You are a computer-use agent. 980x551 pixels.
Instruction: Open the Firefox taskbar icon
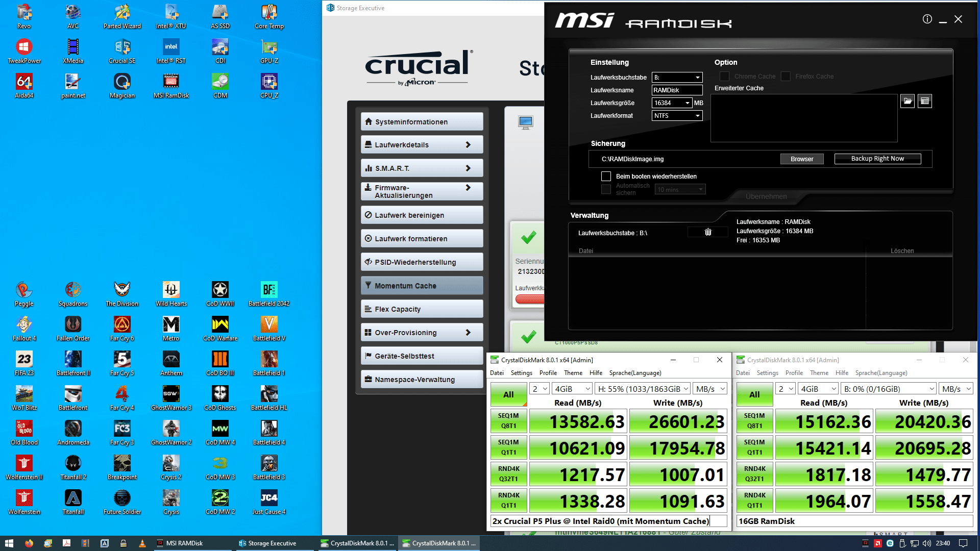(29, 543)
